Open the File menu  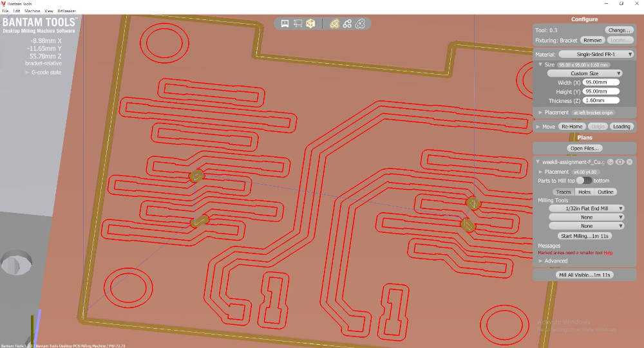pyautogui.click(x=5, y=11)
